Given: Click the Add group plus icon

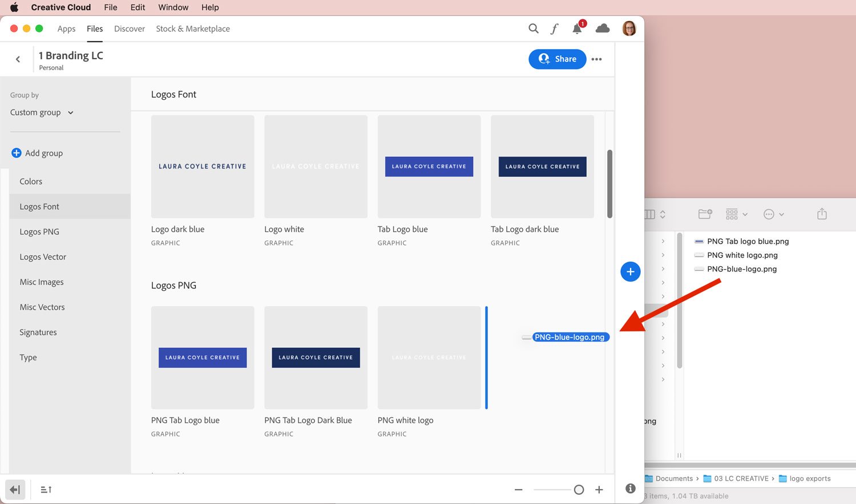Looking at the screenshot, I should 17,153.
